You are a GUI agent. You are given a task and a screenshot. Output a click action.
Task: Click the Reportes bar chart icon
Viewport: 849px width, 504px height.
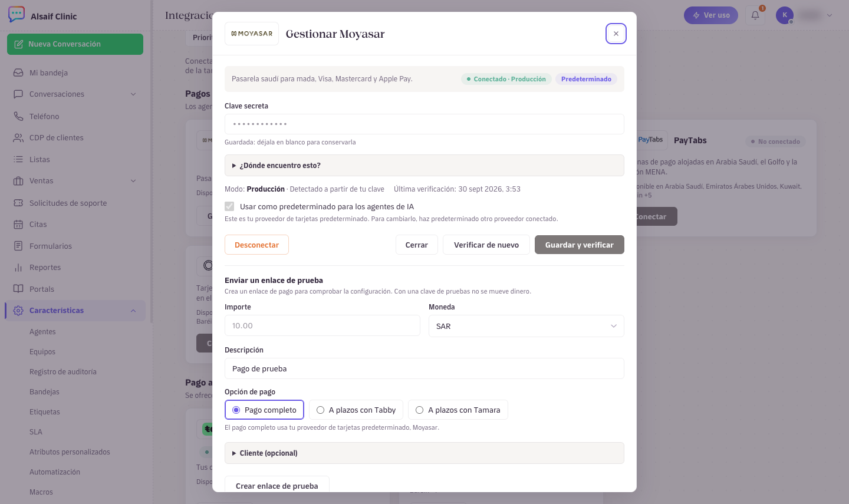click(18, 268)
